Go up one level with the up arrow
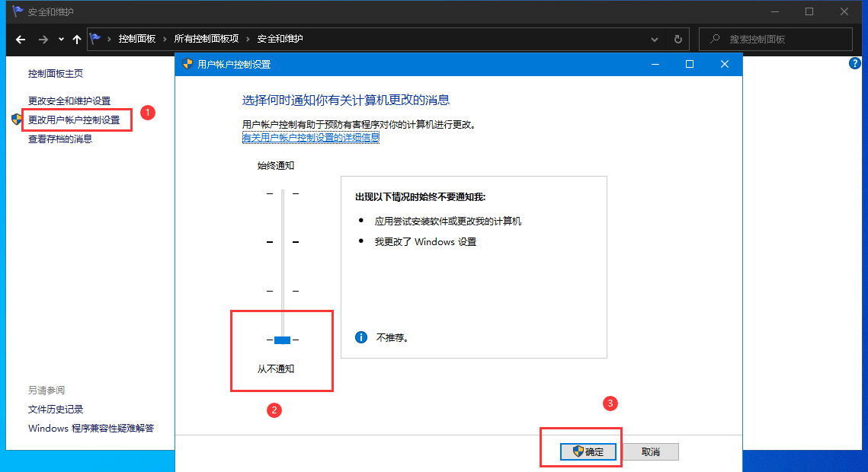 [77, 40]
